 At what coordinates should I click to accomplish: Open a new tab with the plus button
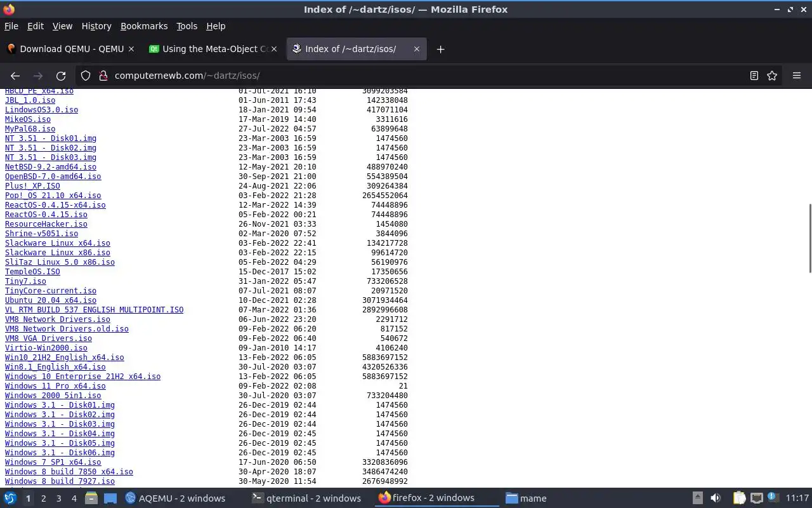[440, 49]
